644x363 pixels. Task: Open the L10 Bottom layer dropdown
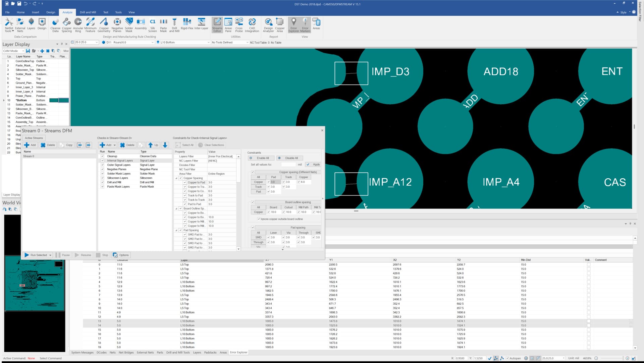click(x=208, y=43)
